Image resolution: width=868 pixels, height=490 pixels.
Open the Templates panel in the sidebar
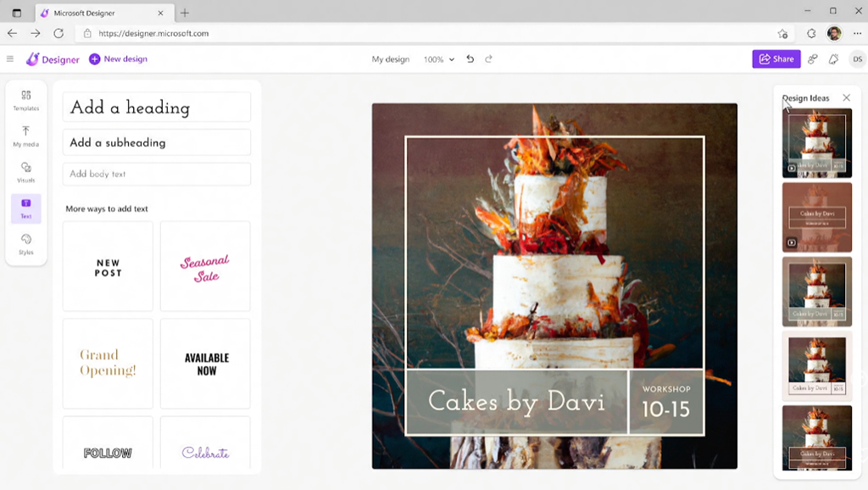tap(26, 100)
